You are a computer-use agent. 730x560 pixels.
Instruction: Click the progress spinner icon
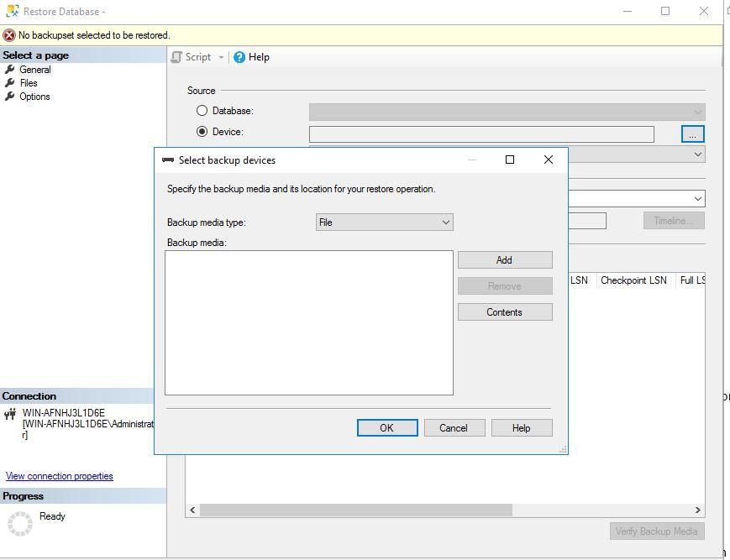(20, 524)
